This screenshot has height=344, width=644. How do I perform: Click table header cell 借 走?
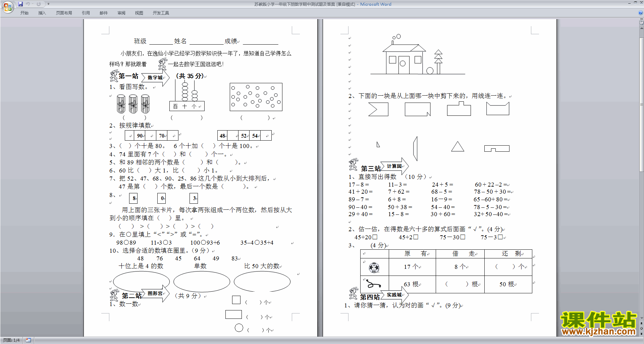click(460, 254)
